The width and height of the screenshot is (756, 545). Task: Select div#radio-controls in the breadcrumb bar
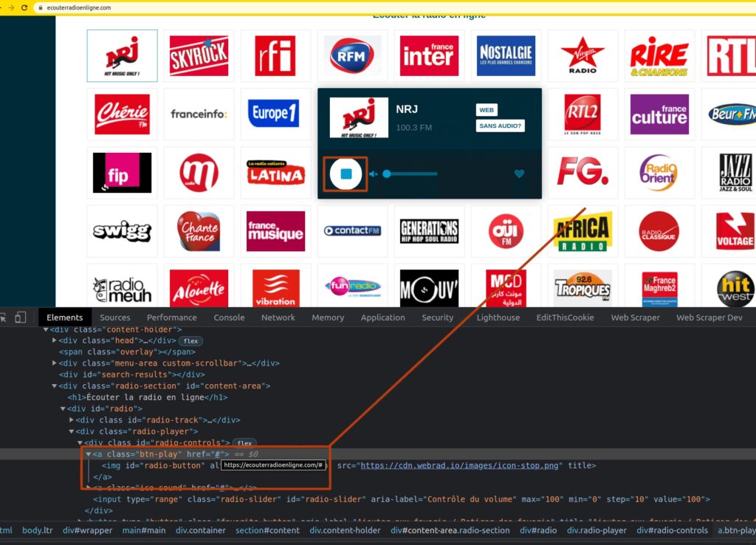(672, 530)
